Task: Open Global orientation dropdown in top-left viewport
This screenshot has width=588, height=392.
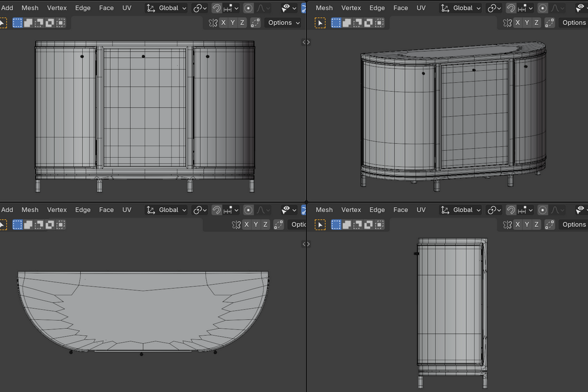Action: [167, 8]
